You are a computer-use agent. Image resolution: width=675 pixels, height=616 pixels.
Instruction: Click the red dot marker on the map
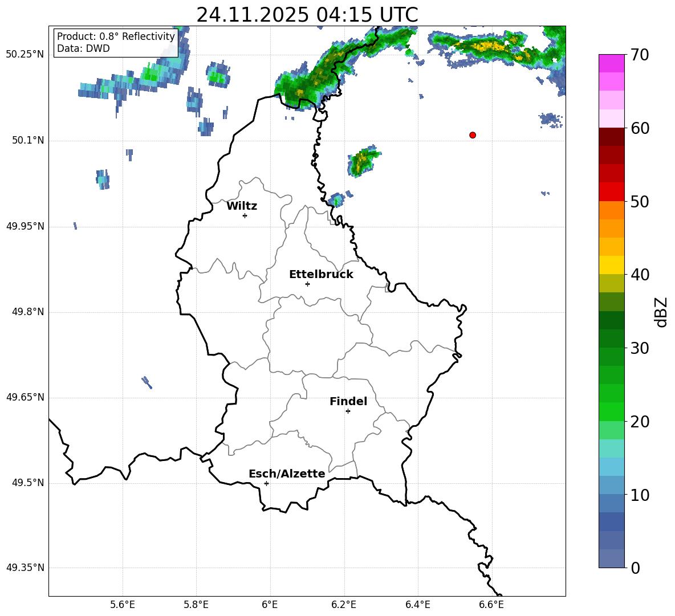pos(473,135)
